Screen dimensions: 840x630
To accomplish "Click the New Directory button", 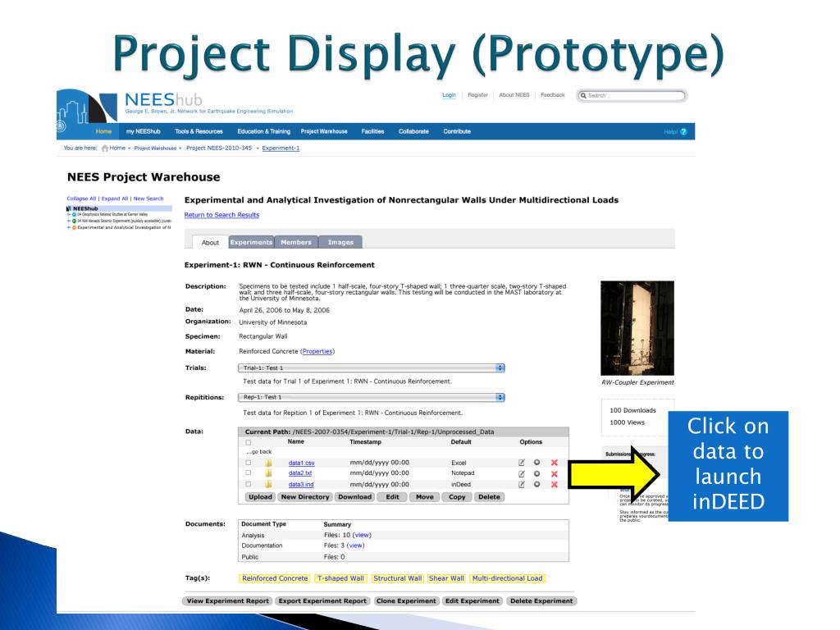I will click(x=305, y=497).
